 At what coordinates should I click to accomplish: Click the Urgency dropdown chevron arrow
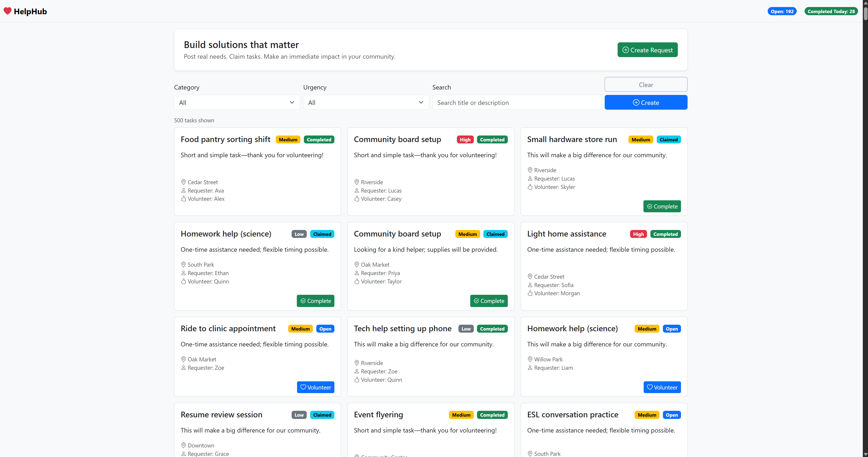pyautogui.click(x=421, y=103)
